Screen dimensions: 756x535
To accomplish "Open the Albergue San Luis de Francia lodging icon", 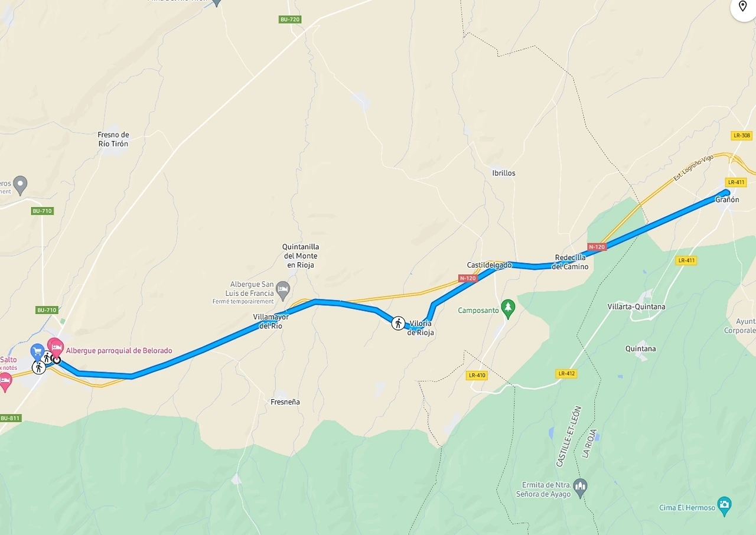I will 283,290.
